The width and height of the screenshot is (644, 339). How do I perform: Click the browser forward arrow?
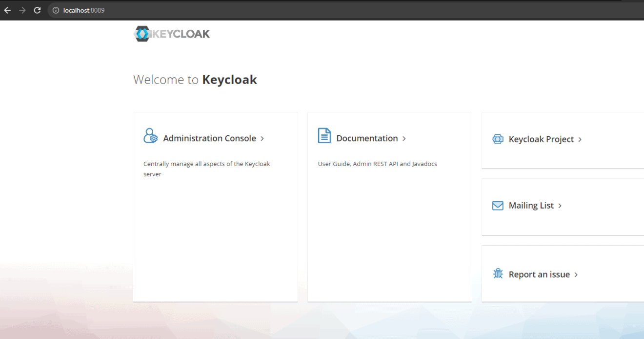[22, 10]
